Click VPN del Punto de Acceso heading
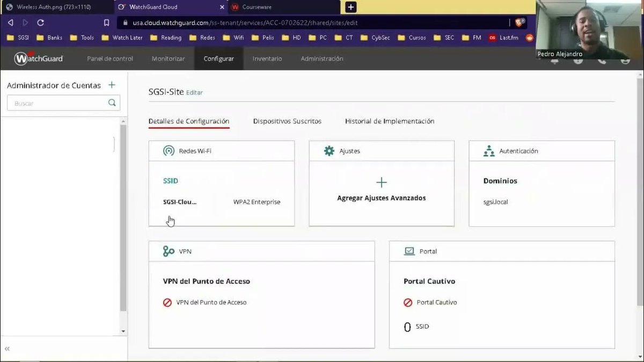Image resolution: width=644 pixels, height=362 pixels. point(207,281)
